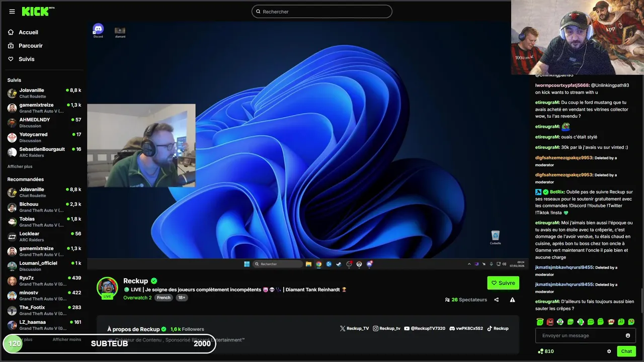Open the Reckup TikTok link
This screenshot has height=362, width=644.
click(x=498, y=328)
